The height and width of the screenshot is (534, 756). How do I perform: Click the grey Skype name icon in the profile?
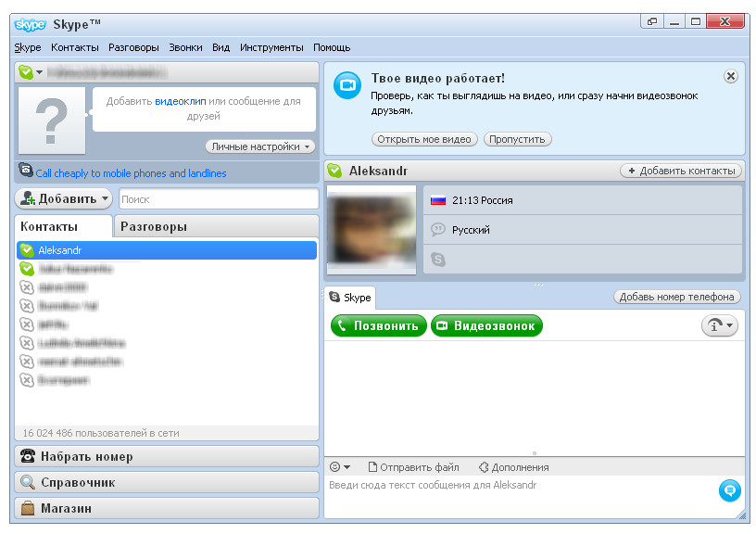[x=438, y=260]
